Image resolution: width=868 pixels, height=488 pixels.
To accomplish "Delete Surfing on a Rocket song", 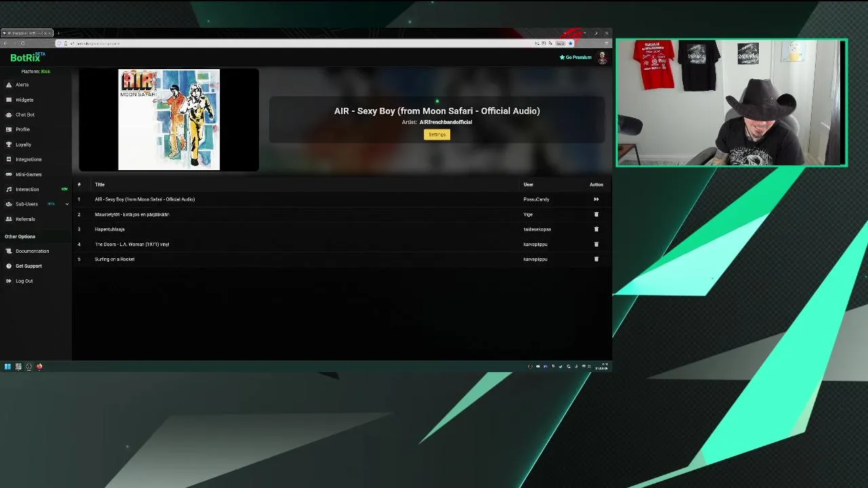I will pyautogui.click(x=596, y=259).
